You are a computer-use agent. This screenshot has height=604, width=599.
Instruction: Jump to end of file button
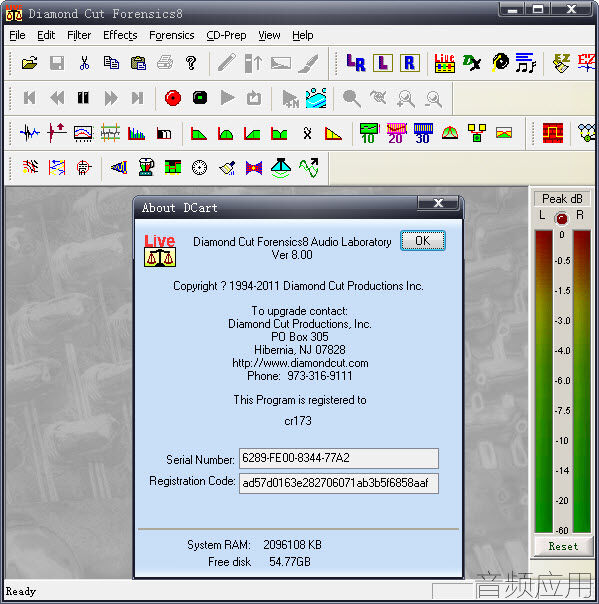pos(138,98)
